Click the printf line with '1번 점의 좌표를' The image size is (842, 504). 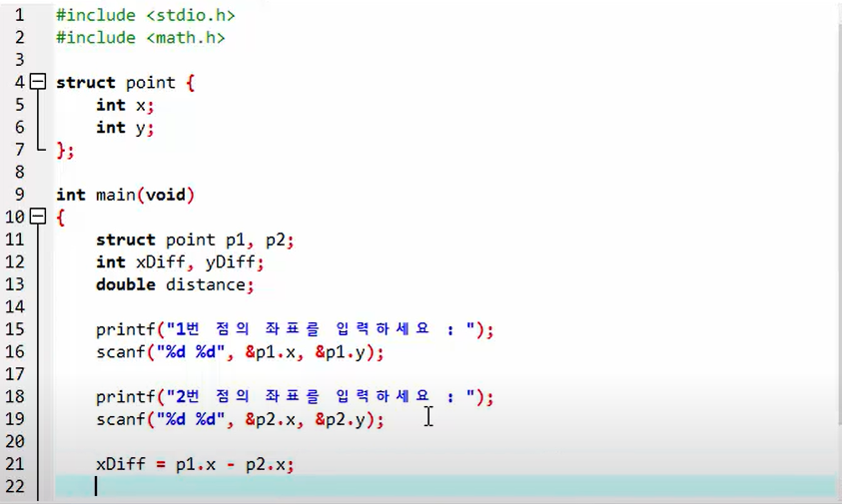click(x=295, y=329)
